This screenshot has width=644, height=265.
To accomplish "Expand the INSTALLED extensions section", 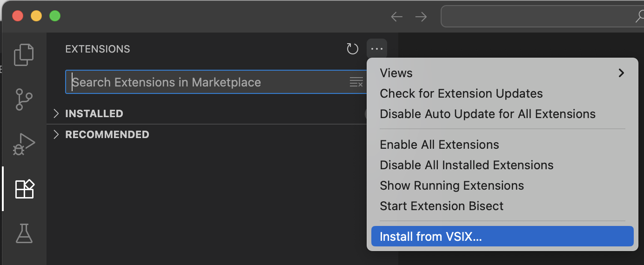I will tap(94, 113).
